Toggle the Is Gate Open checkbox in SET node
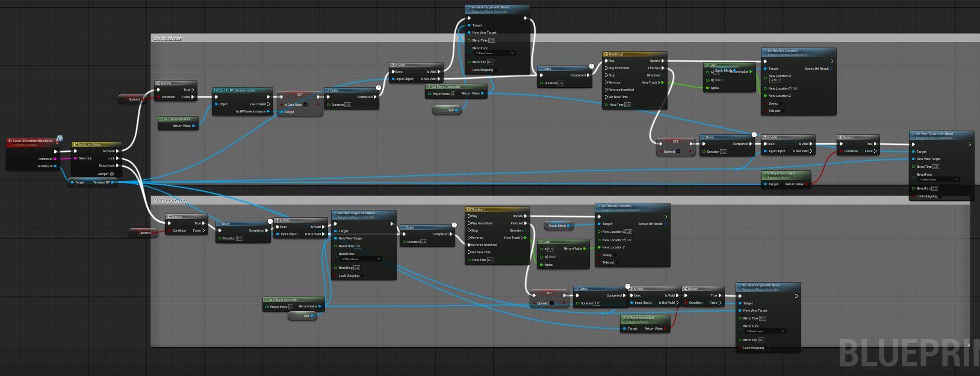Screen dimensions: 980x376 point(306,105)
